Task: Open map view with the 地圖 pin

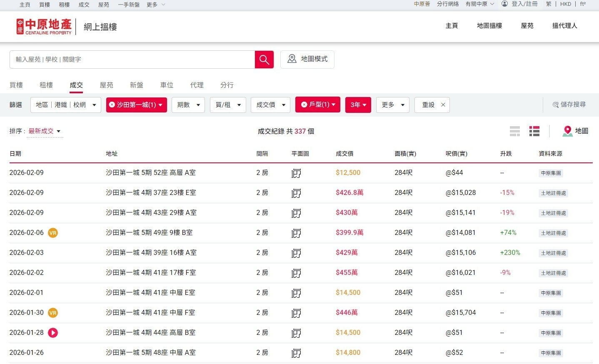Action: tap(575, 131)
